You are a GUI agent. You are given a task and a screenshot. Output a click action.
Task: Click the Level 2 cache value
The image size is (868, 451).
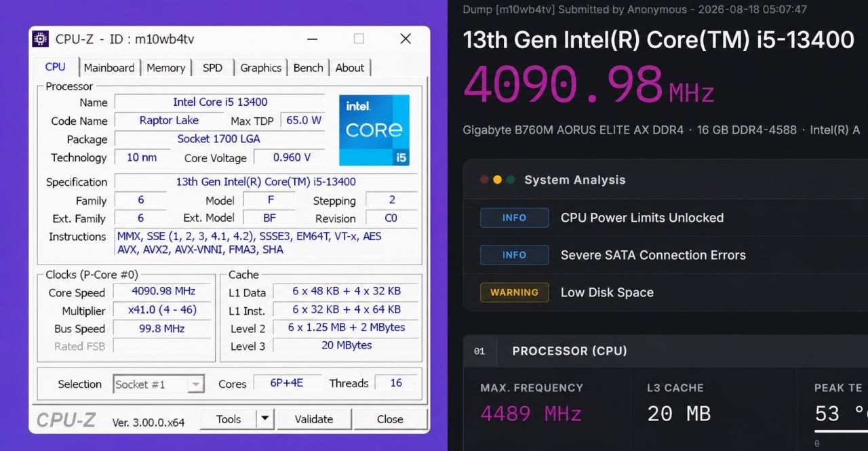346,328
